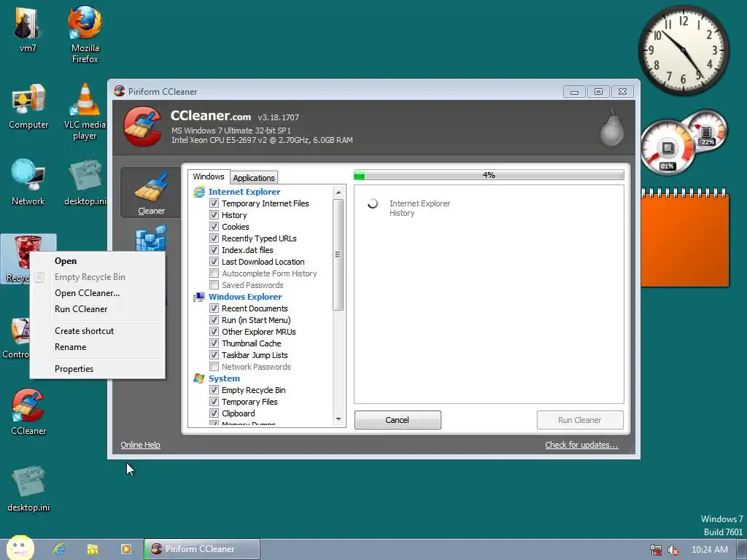The height and width of the screenshot is (560, 747).
Task: Switch to the Applications tab
Action: click(x=253, y=178)
